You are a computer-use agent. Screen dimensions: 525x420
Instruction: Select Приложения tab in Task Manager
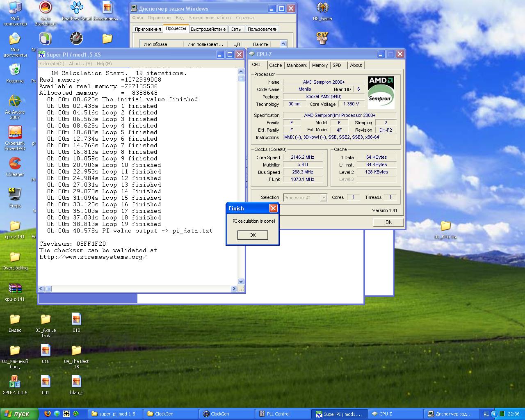[148, 29]
